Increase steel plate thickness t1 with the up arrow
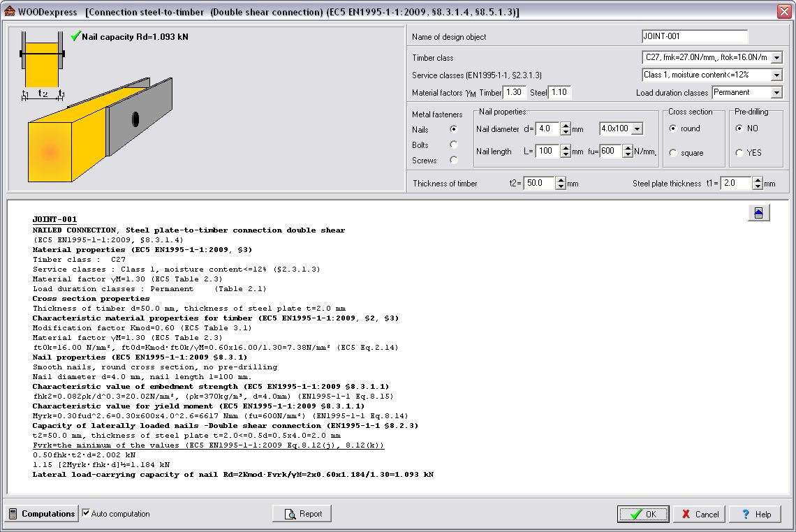Viewport: 796px width, 532px height. click(x=758, y=179)
